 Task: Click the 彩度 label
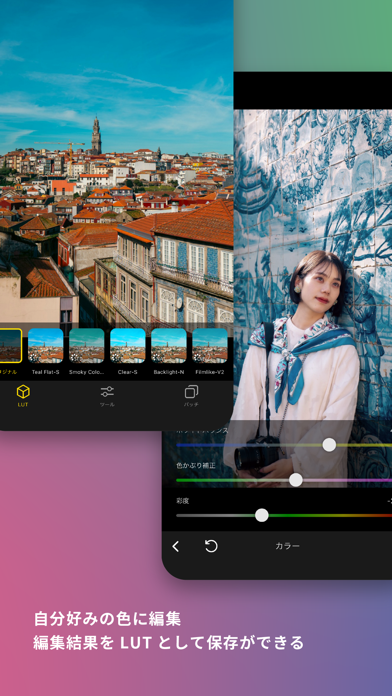click(x=182, y=501)
